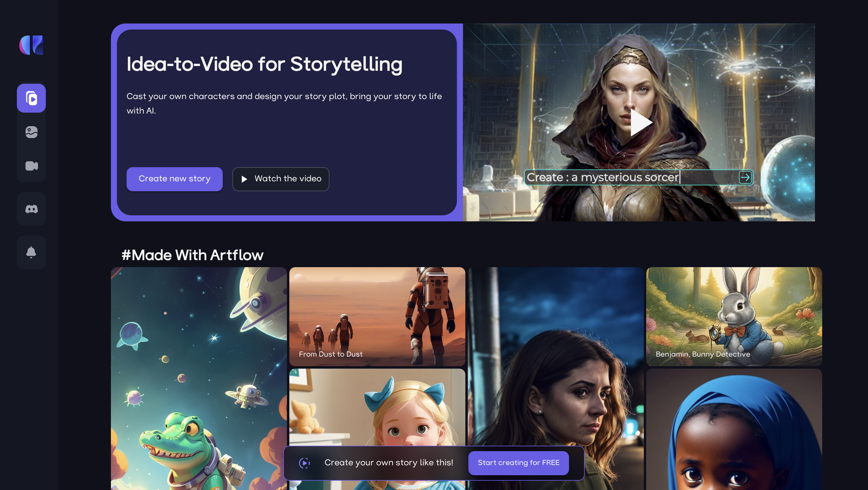Click the Create new story button

pyautogui.click(x=175, y=179)
